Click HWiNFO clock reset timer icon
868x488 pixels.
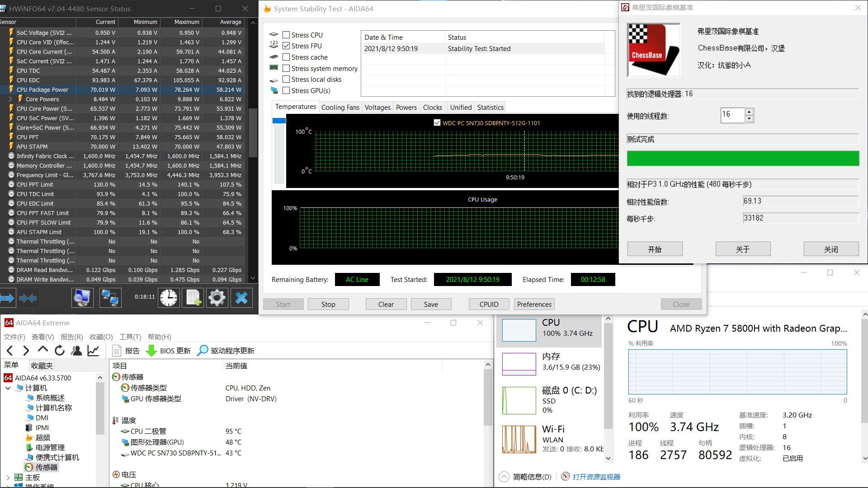point(169,298)
